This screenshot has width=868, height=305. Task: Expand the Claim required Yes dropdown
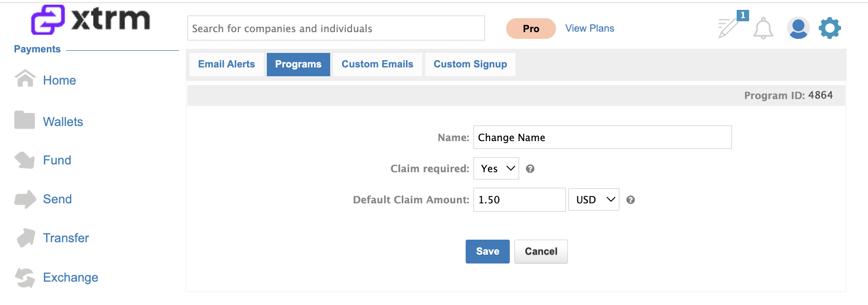pos(496,169)
